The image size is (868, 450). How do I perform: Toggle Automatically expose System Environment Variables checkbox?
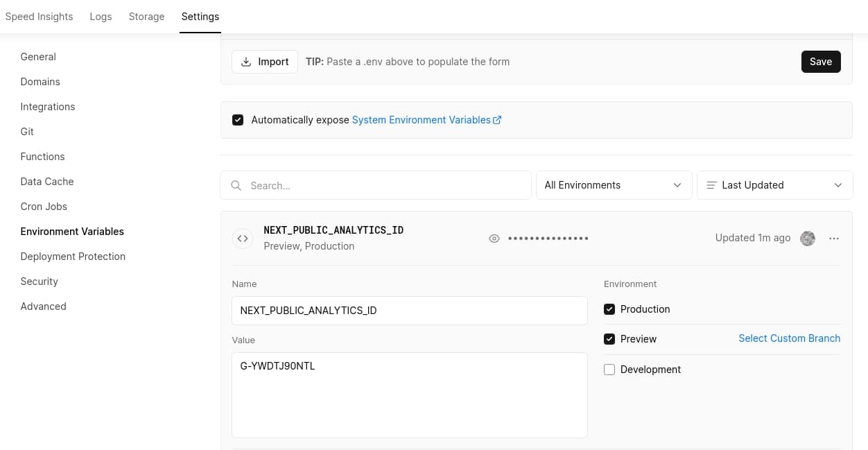pyautogui.click(x=238, y=120)
